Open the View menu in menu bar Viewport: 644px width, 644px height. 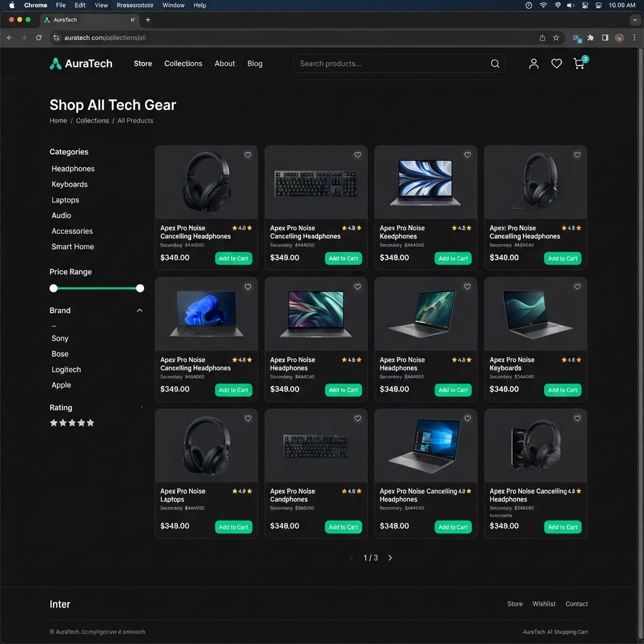point(101,5)
